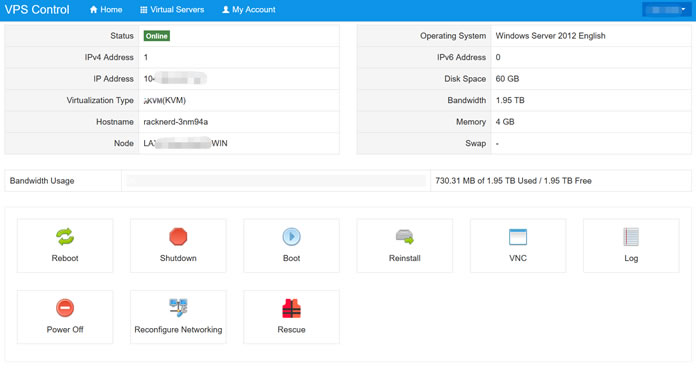The width and height of the screenshot is (696, 371).
Task: Go to Home in the navigation bar
Action: coord(106,9)
